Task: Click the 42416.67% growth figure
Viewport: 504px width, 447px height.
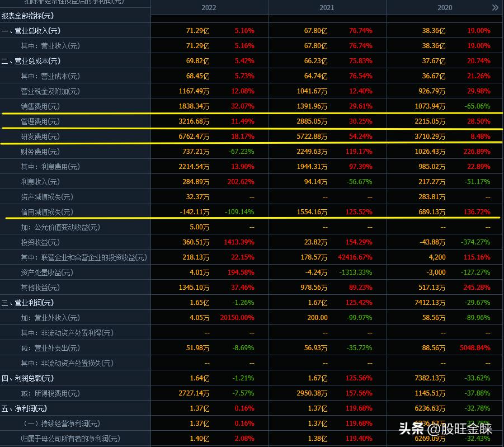Action: (355, 257)
